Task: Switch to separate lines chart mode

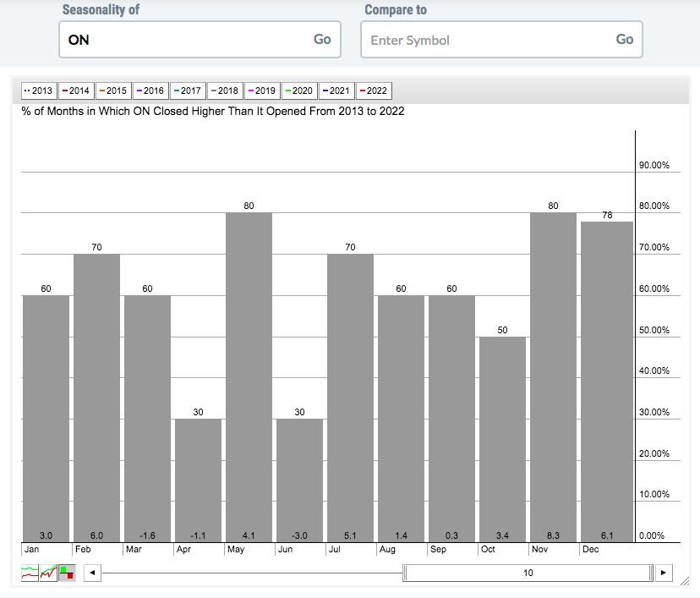Action: (30, 573)
